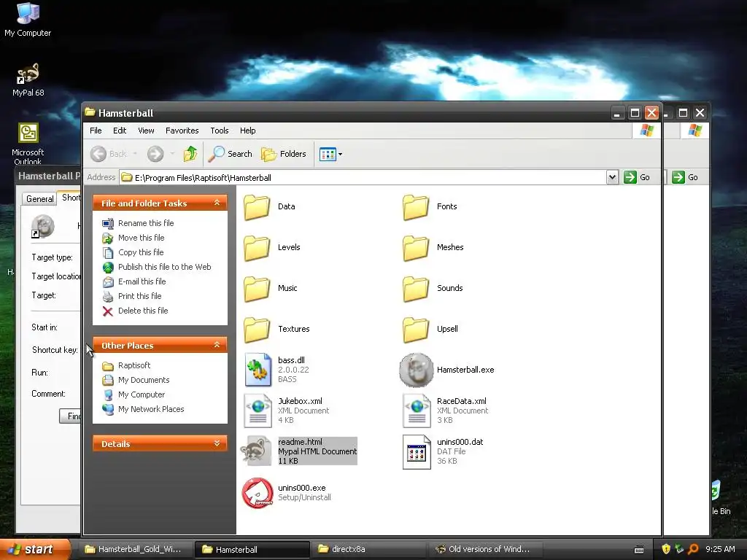The image size is (747, 560).
Task: Switch to General tab in properties dialog
Action: point(39,198)
